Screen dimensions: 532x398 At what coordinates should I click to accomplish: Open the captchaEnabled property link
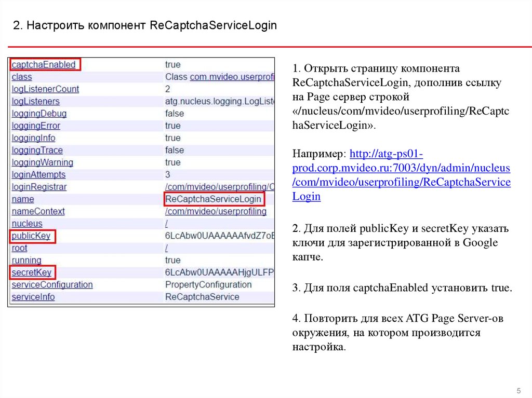coord(44,65)
